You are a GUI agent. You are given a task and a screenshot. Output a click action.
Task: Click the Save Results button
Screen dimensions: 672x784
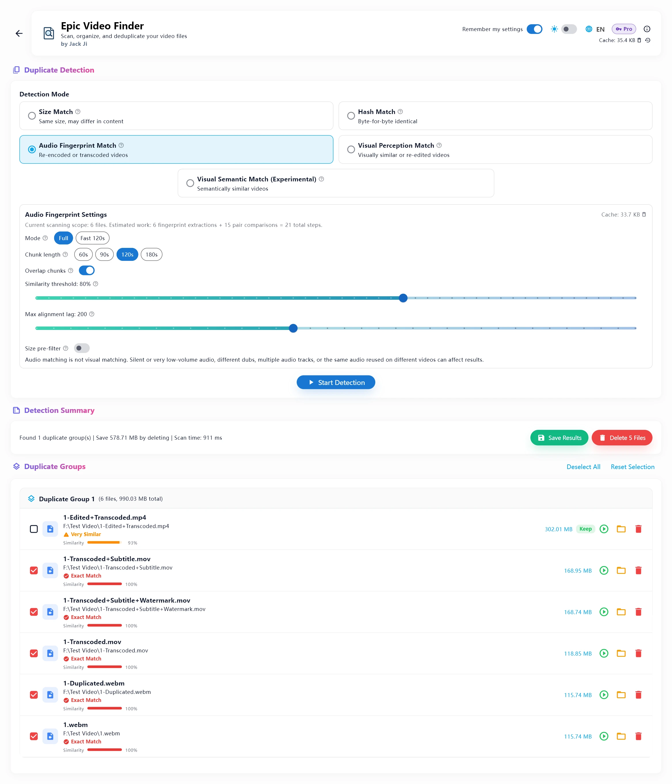pos(559,438)
